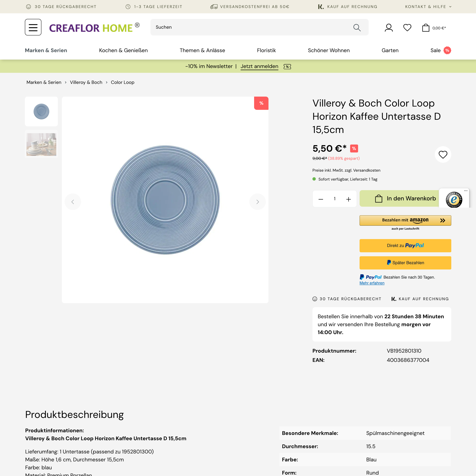The width and height of the screenshot is (476, 476).
Task: Open the Kochen & Genießen menu
Action: tap(123, 50)
